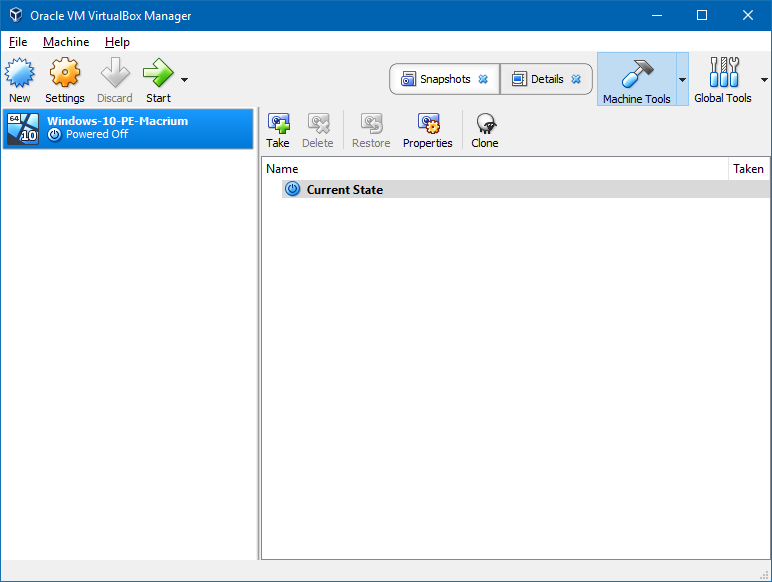Select the Global Tools icon
This screenshot has width=772, height=582.
coord(723,74)
